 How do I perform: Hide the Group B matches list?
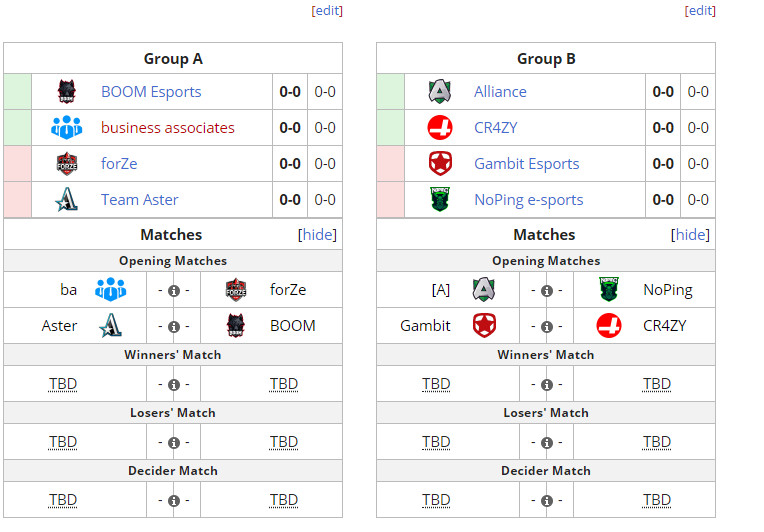click(x=690, y=235)
